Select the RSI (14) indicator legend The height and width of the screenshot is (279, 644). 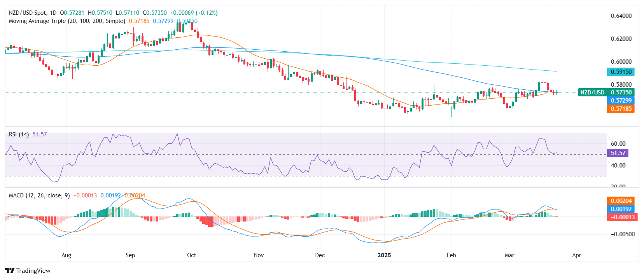pyautogui.click(x=19, y=134)
